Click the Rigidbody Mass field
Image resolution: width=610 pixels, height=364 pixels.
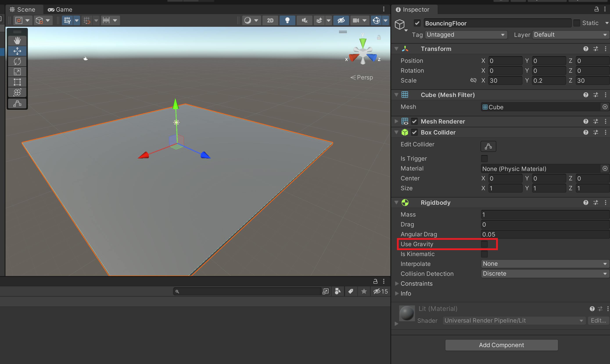coord(545,215)
